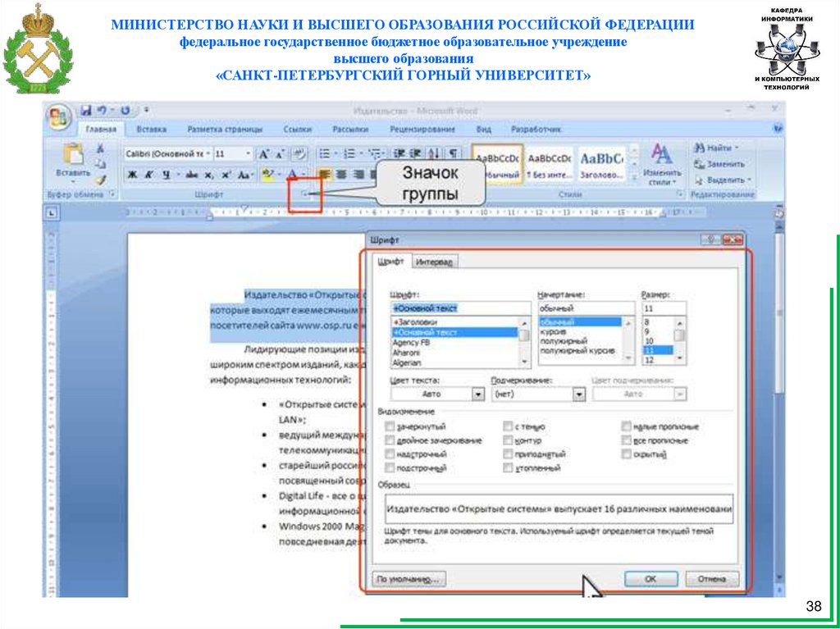The width and height of the screenshot is (840, 629).
Task: Open Буфер обмена group launcher
Action: [112, 195]
